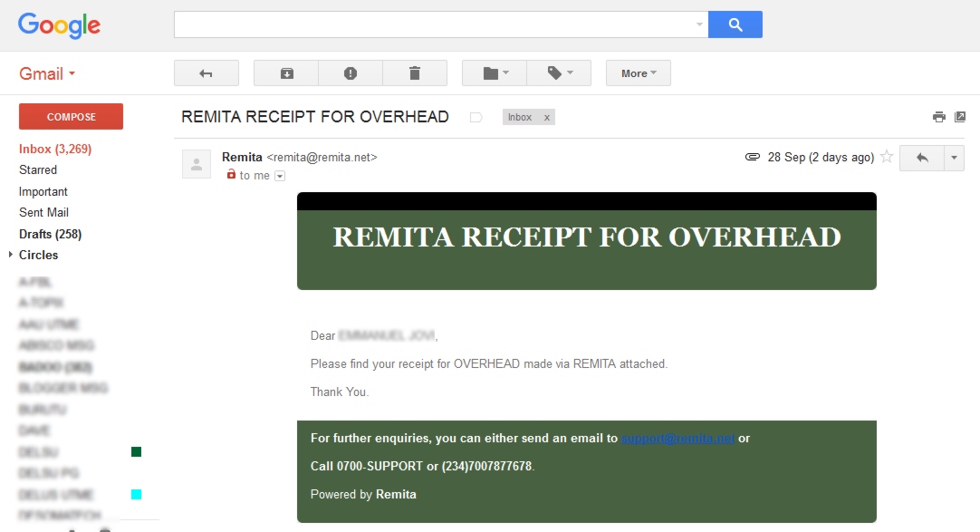The width and height of the screenshot is (980, 532).
Task: Open Important folder
Action: 43,191
